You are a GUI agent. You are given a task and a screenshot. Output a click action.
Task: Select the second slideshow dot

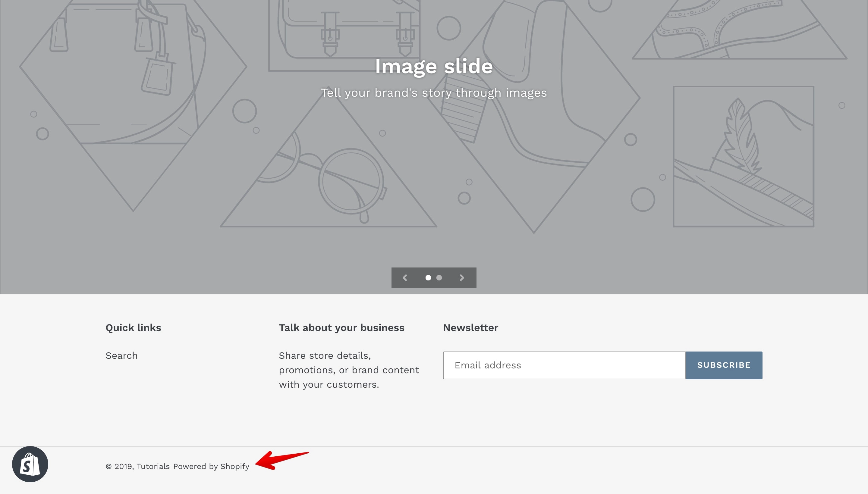coord(439,278)
